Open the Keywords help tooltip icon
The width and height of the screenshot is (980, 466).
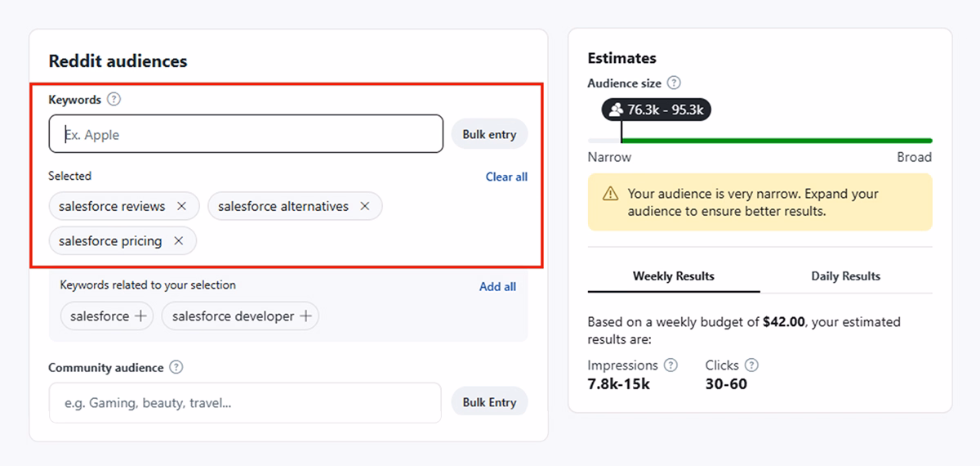pyautogui.click(x=114, y=100)
